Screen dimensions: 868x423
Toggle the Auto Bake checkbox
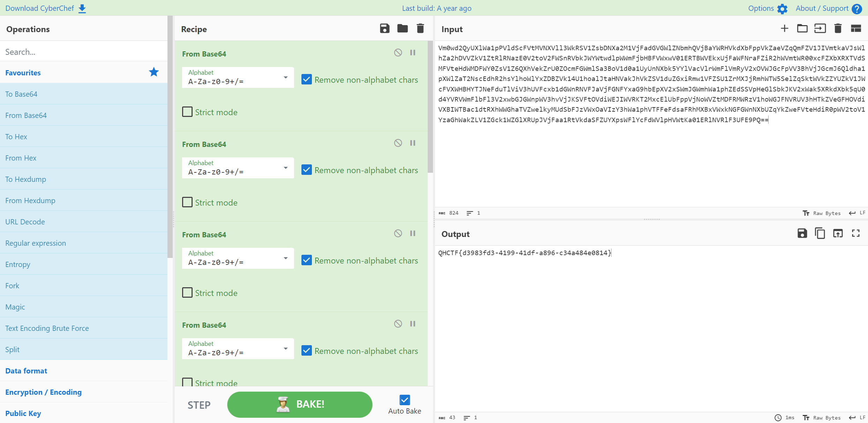coord(405,400)
